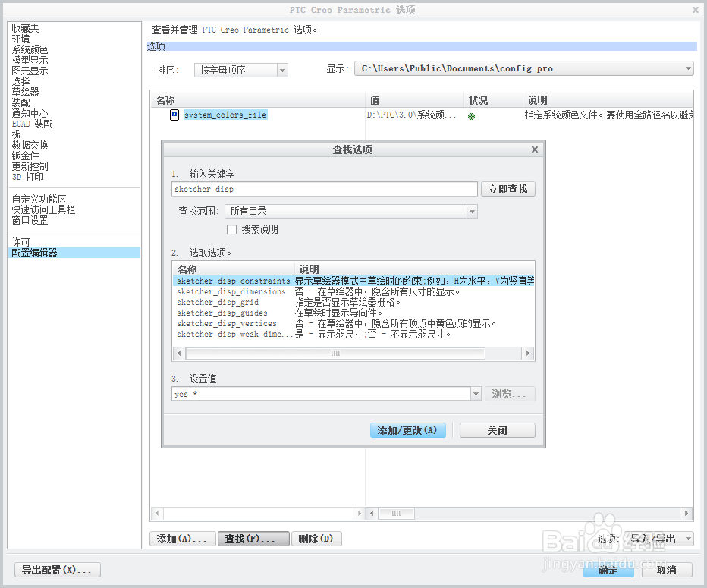707x588 pixels.
Task: Select the sketcher_disp_guides row
Action: (x=354, y=313)
